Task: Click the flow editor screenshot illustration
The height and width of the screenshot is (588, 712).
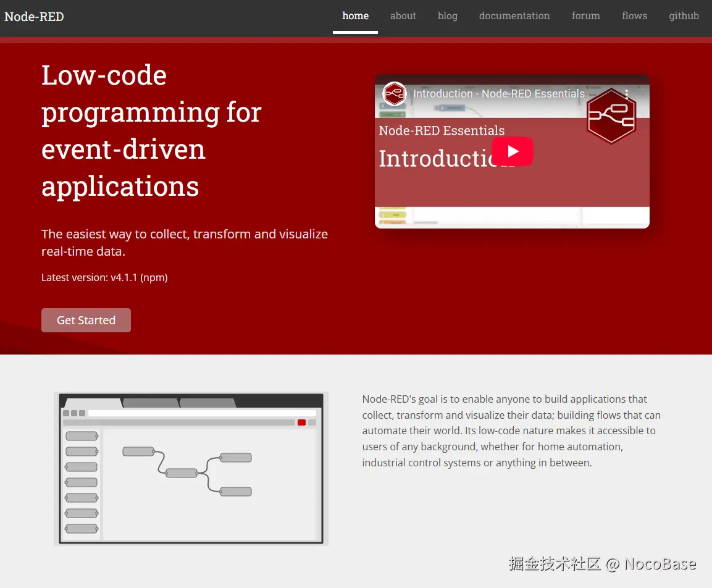Action: coord(191,468)
